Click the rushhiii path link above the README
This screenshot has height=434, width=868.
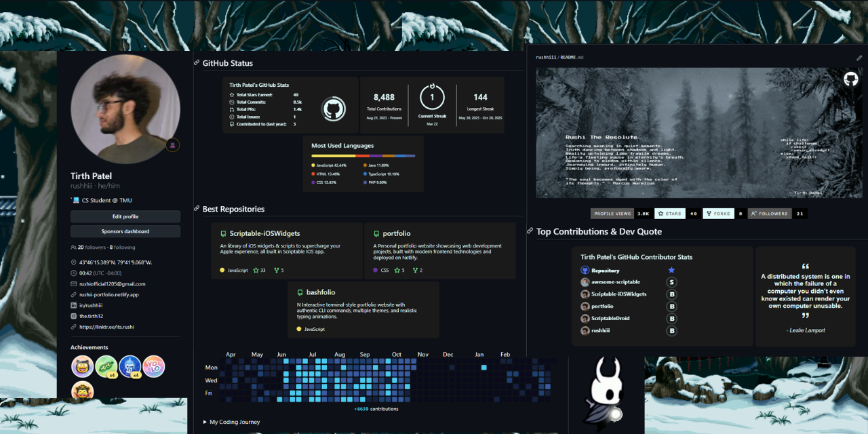545,58
